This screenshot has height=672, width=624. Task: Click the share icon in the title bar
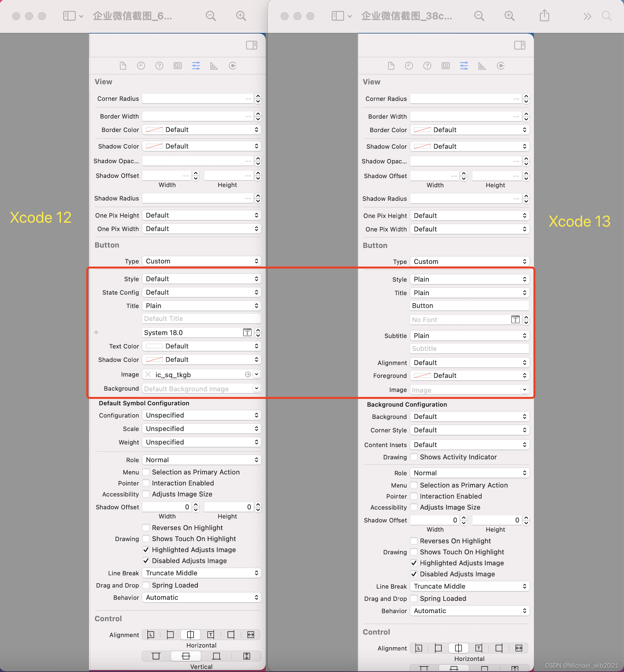pos(544,15)
